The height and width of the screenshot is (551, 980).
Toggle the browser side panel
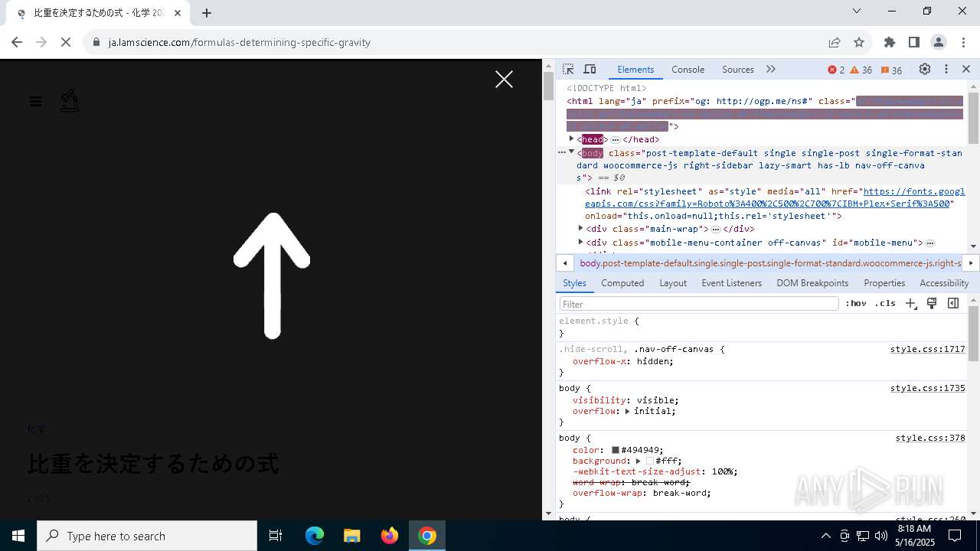pos(914,42)
